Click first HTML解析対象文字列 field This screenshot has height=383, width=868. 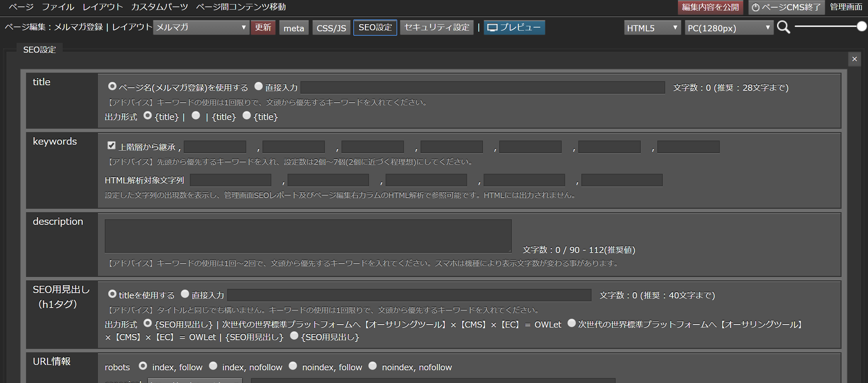(x=231, y=180)
